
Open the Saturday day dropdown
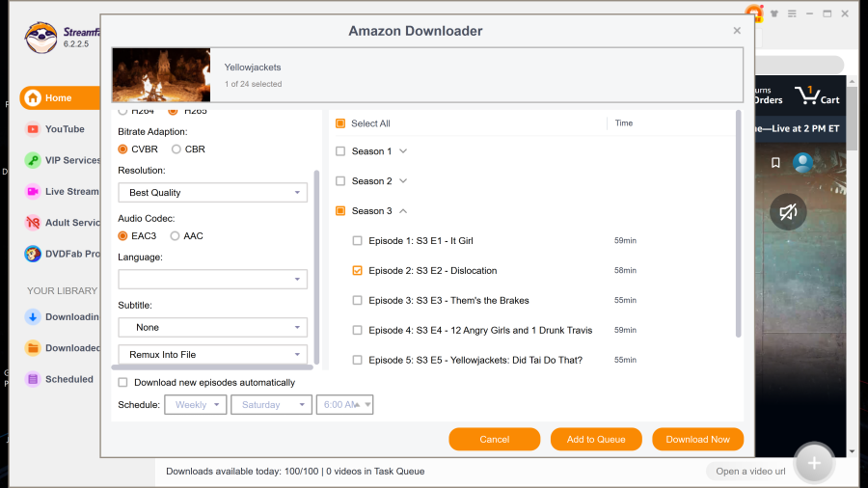click(271, 404)
